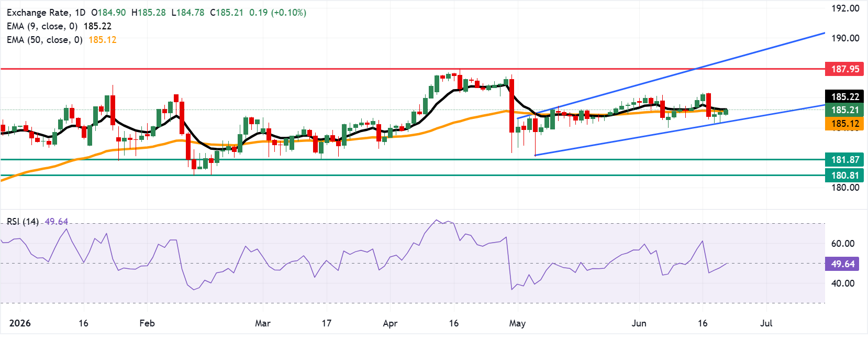Click the large red candle at start of May

coord(512,105)
